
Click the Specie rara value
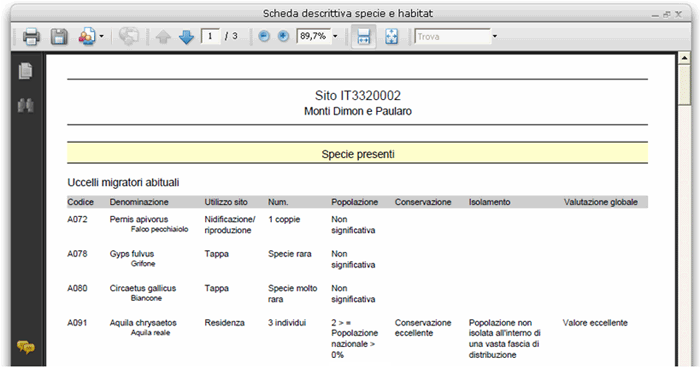tap(290, 254)
